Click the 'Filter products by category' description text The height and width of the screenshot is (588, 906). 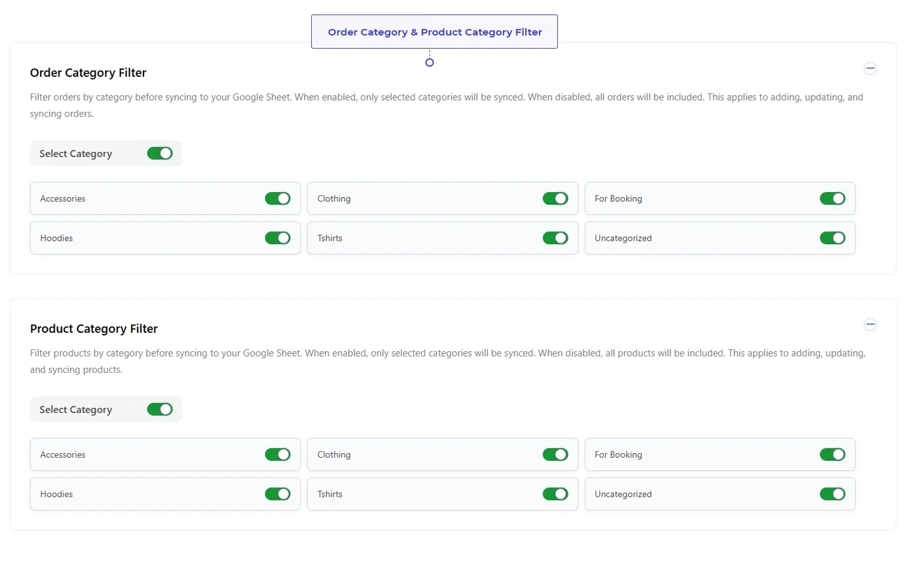click(447, 361)
